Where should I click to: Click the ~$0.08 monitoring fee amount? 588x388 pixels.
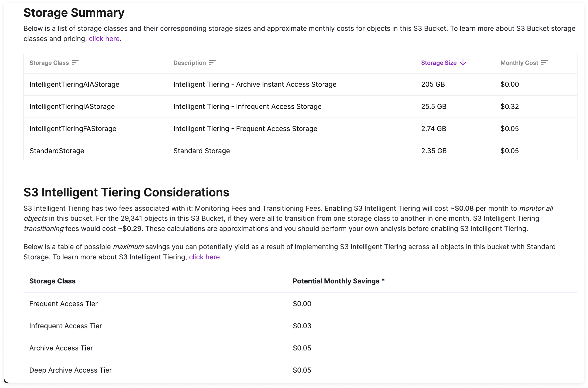[x=462, y=208]
